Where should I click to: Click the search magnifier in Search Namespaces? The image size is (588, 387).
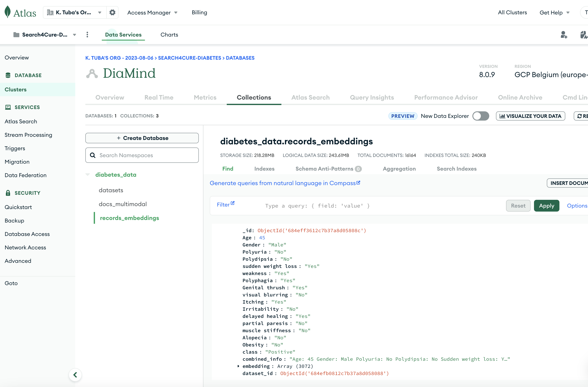coord(93,155)
